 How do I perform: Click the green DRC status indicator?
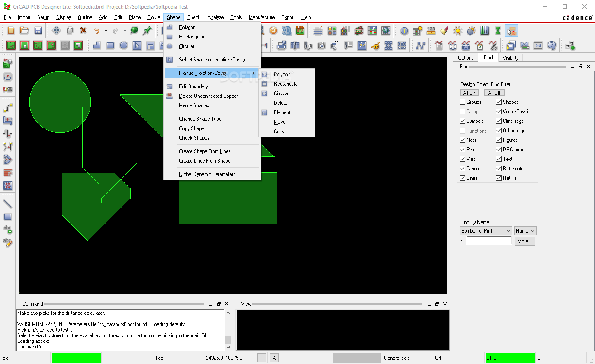click(511, 358)
